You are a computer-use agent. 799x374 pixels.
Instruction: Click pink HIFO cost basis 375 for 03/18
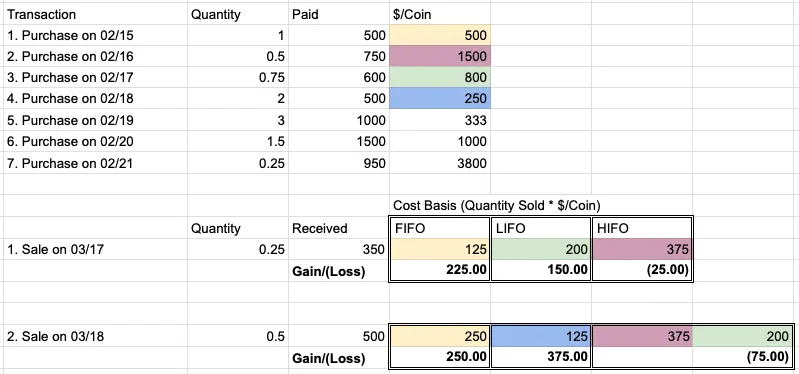click(x=642, y=336)
